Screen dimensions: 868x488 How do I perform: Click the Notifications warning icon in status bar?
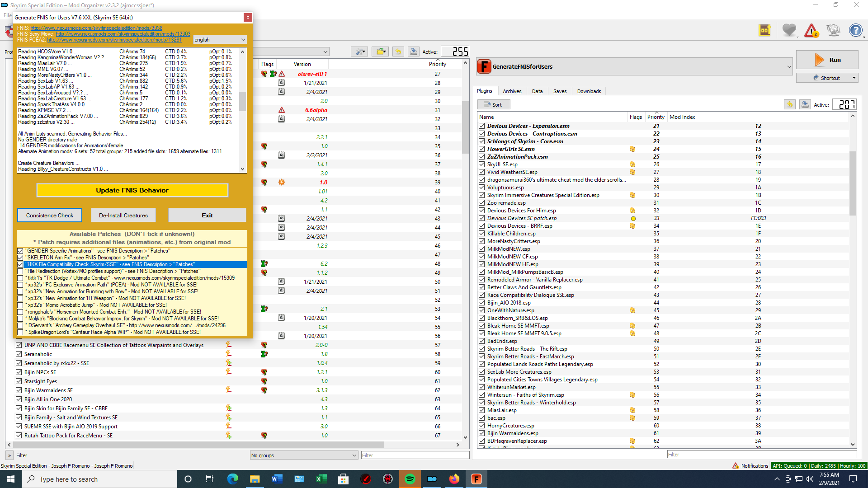[x=736, y=465]
